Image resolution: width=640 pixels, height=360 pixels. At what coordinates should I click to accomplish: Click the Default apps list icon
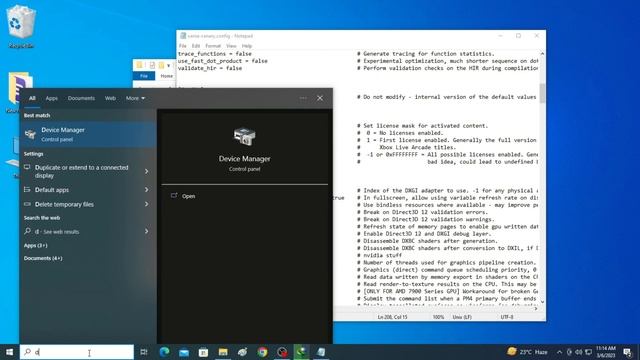[27, 189]
